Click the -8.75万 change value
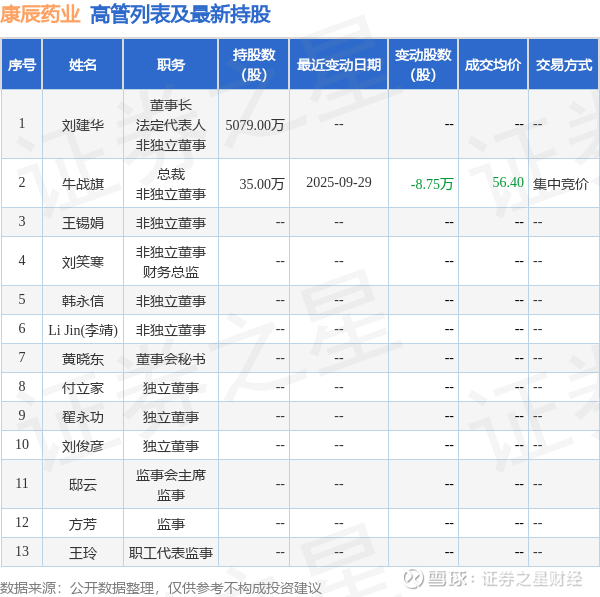This screenshot has height=597, width=600. tap(432, 184)
